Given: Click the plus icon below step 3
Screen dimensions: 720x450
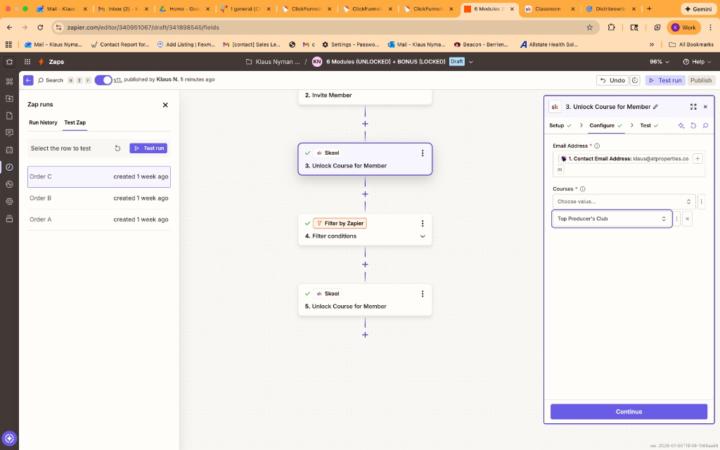Looking at the screenshot, I should click(365, 193).
